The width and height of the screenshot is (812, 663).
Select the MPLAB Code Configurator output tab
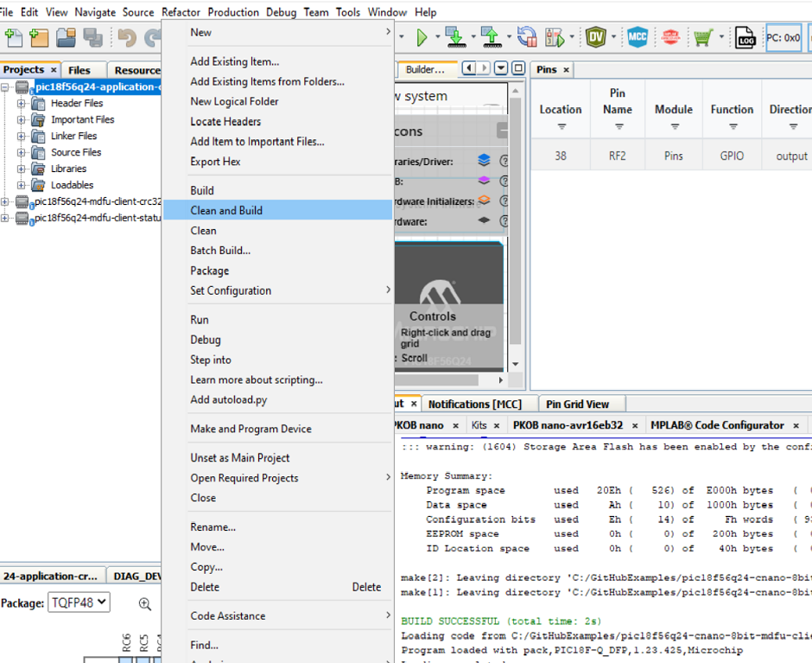pos(717,425)
